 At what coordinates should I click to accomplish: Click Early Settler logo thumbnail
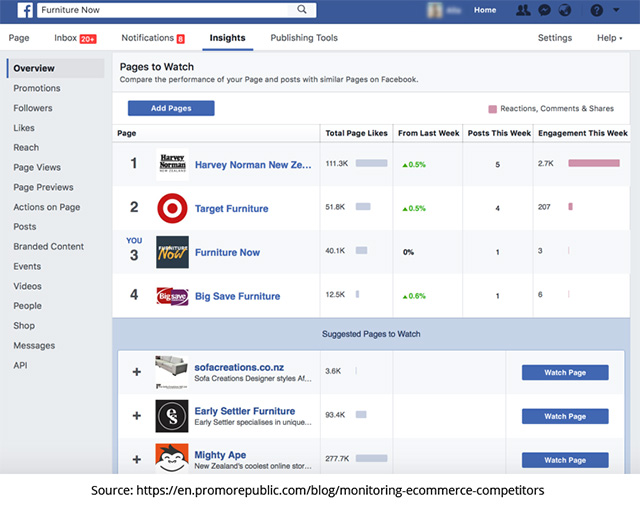pyautogui.click(x=172, y=416)
